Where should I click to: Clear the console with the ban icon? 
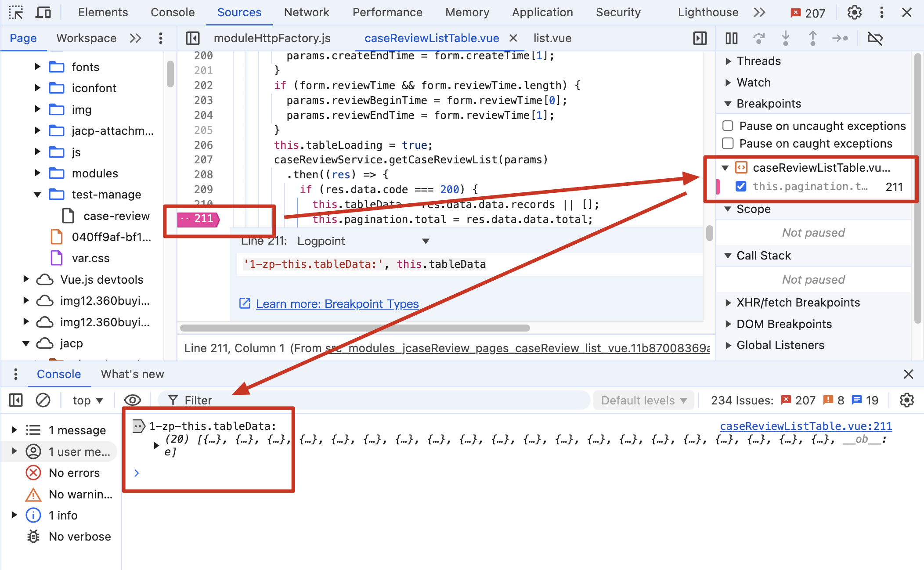[43, 400]
